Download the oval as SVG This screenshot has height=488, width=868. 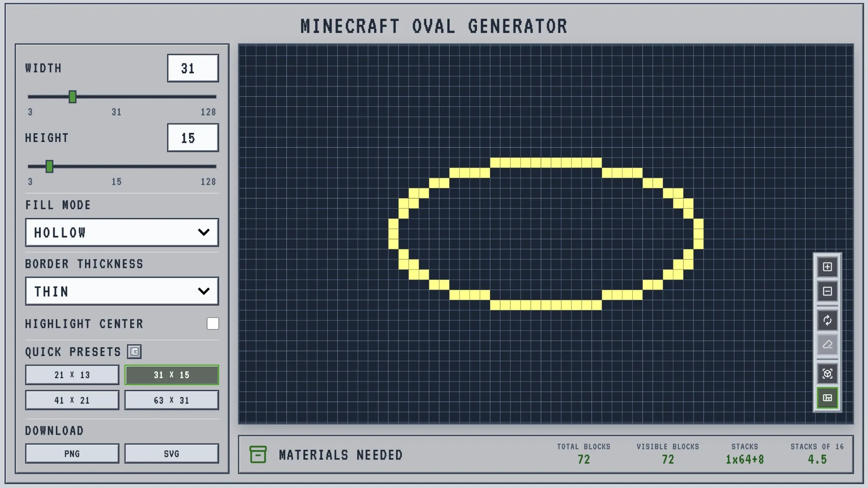tap(171, 454)
